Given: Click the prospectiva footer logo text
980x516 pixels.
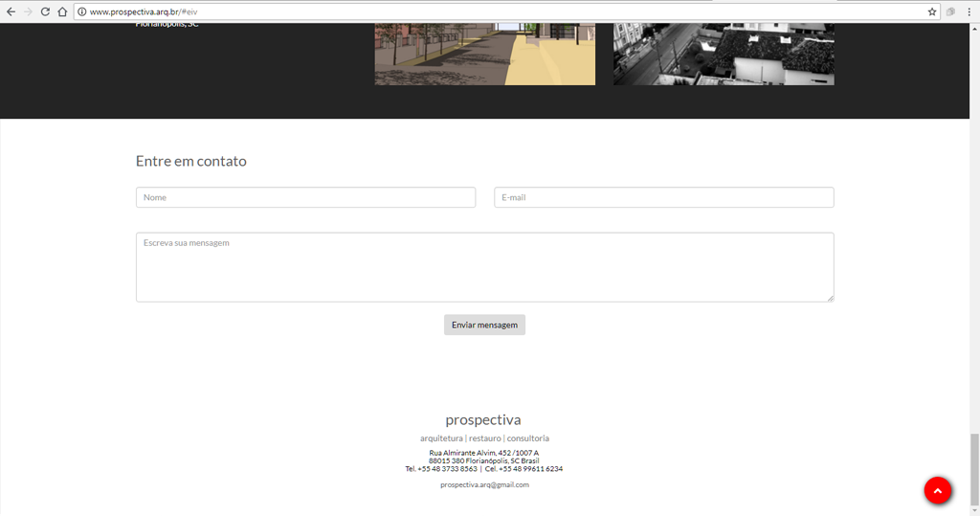Looking at the screenshot, I should coord(483,420).
